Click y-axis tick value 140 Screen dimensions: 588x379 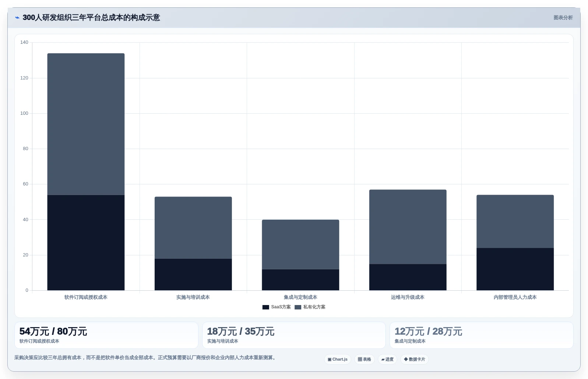[24, 42]
